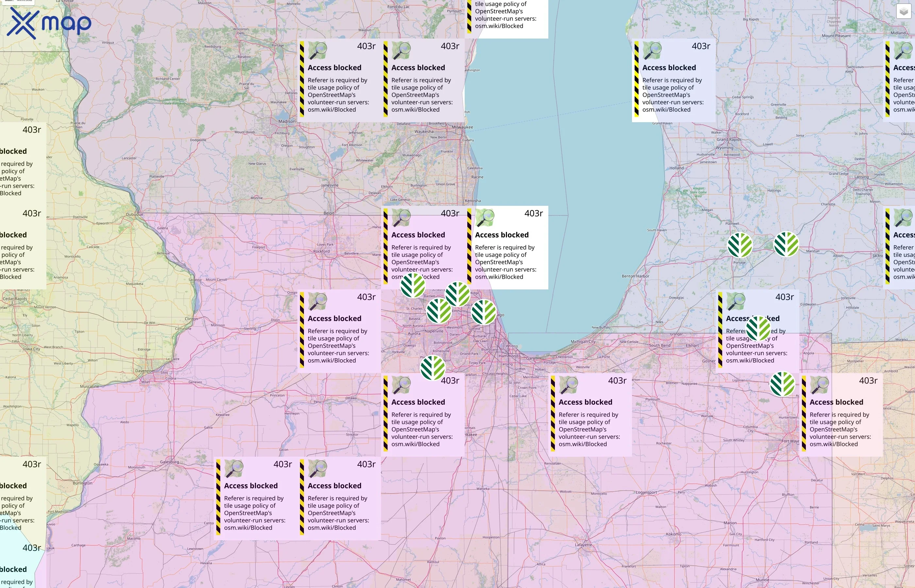Click the Madison city label
915x588 pixels.
287,122
